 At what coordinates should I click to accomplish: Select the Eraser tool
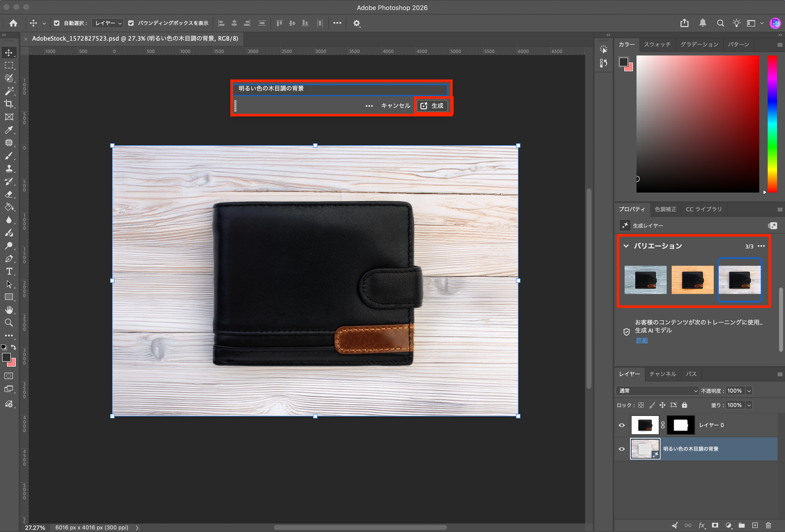click(9, 194)
